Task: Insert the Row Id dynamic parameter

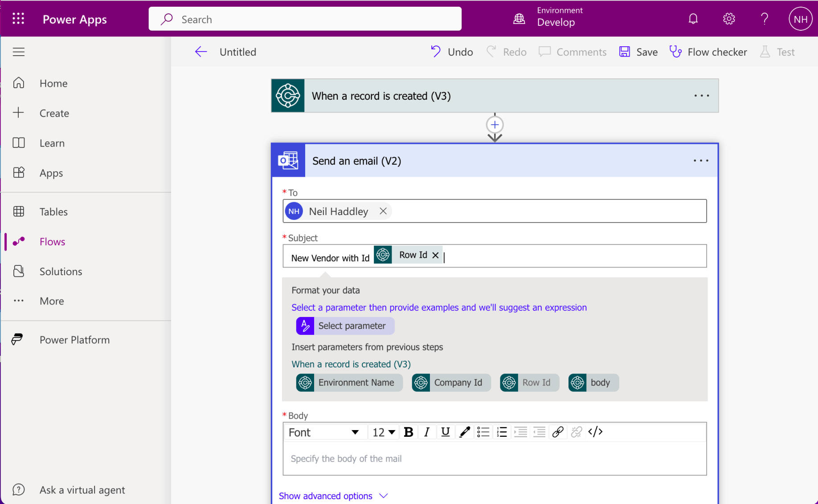Action: (x=529, y=383)
